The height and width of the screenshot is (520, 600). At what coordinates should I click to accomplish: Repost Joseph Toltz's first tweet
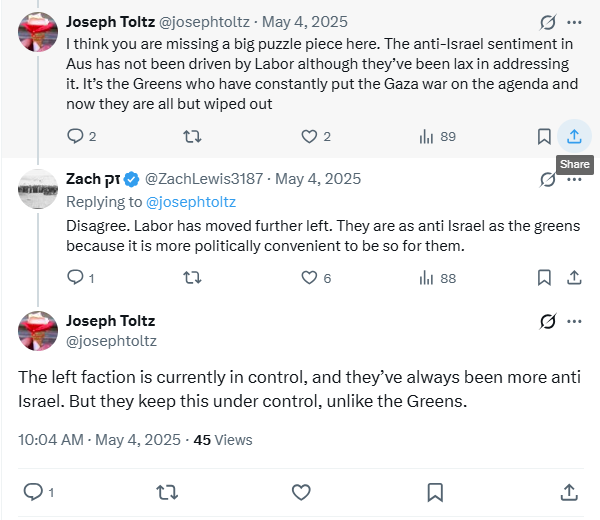pos(192,136)
